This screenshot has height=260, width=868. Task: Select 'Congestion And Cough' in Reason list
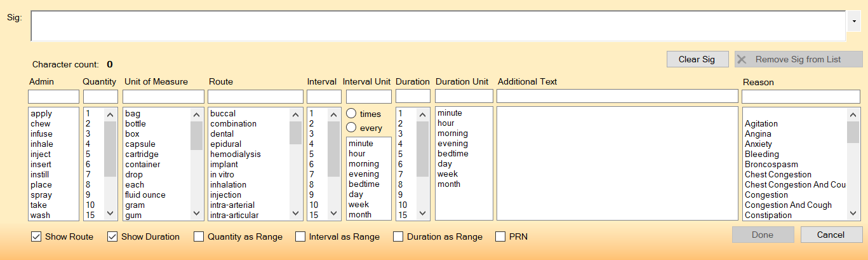pyautogui.click(x=788, y=205)
